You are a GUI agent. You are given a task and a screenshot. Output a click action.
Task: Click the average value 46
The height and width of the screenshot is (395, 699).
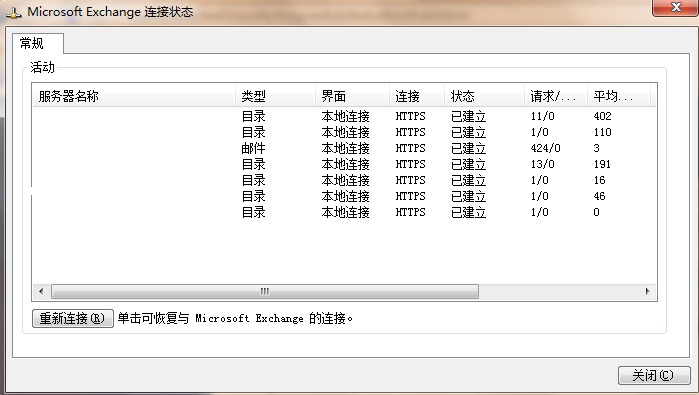[x=600, y=196]
